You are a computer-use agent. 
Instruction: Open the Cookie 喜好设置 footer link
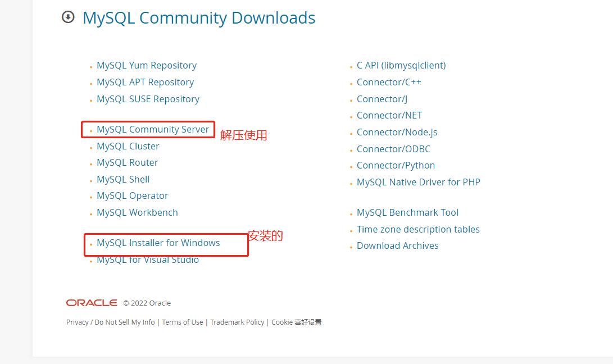point(296,322)
